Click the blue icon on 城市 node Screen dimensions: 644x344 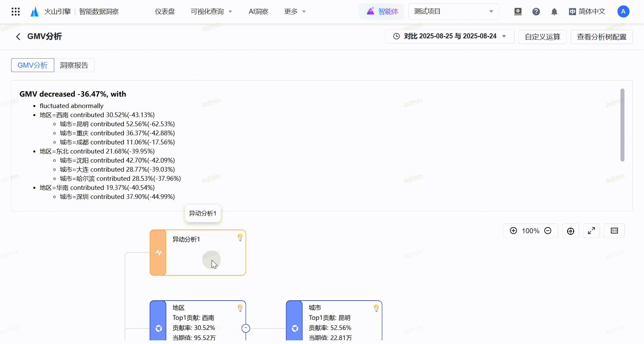click(295, 328)
